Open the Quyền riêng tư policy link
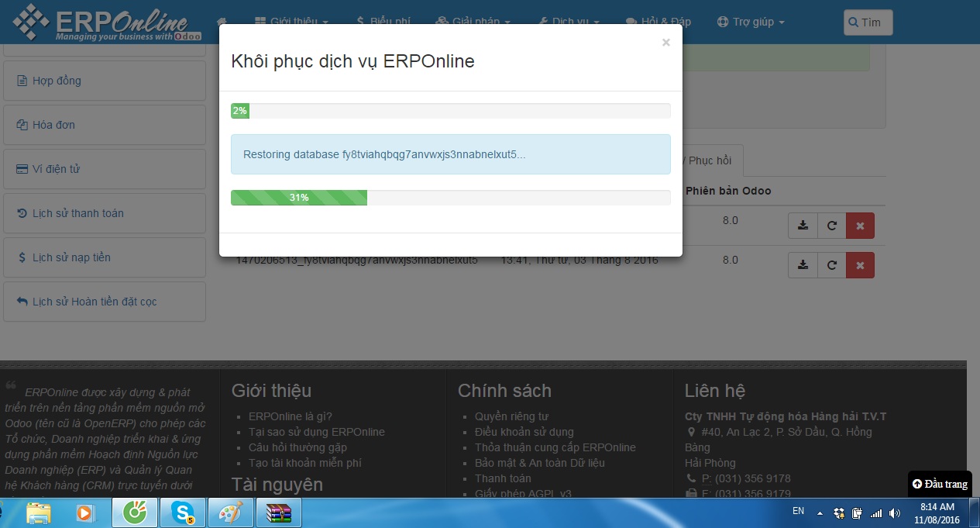Viewport: 980px width, 528px height. [512, 416]
